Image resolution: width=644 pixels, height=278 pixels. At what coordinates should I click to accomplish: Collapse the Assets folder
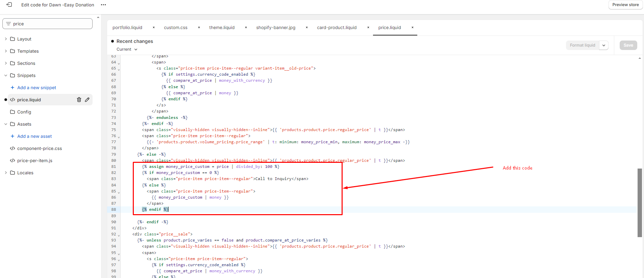click(x=6, y=124)
